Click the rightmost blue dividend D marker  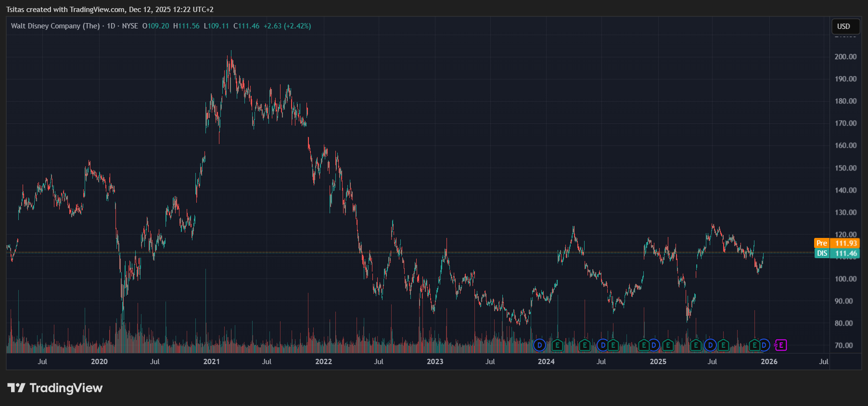764,345
